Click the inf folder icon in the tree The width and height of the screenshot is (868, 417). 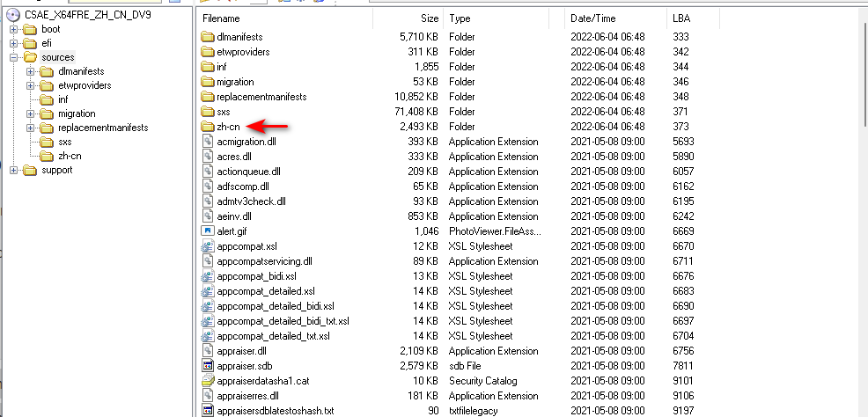coord(47,99)
